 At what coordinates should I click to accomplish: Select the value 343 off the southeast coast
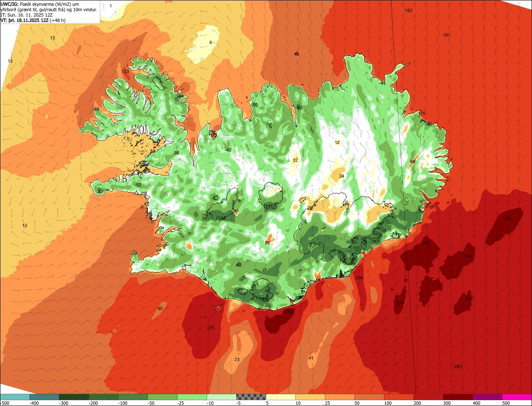(x=426, y=243)
